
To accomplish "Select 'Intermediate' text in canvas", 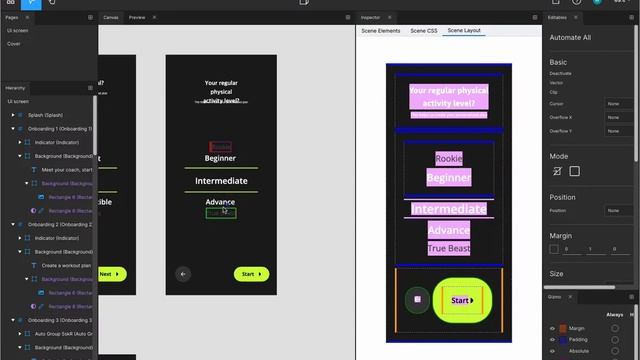I will click(221, 181).
